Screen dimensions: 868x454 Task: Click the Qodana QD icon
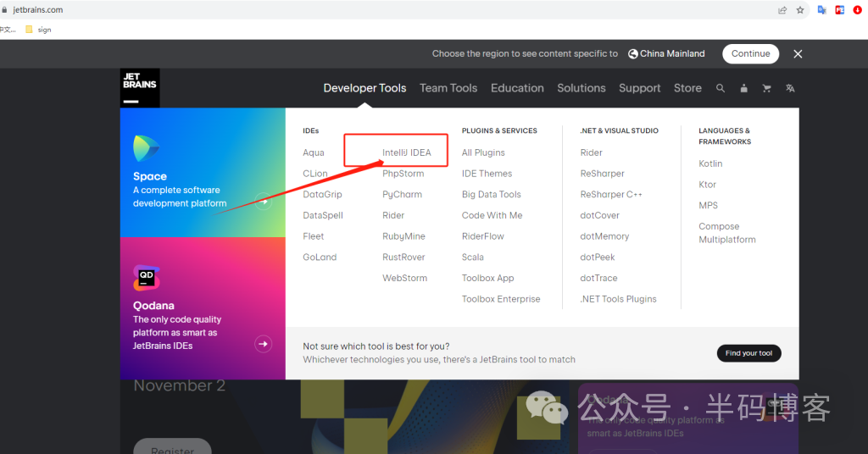point(147,278)
